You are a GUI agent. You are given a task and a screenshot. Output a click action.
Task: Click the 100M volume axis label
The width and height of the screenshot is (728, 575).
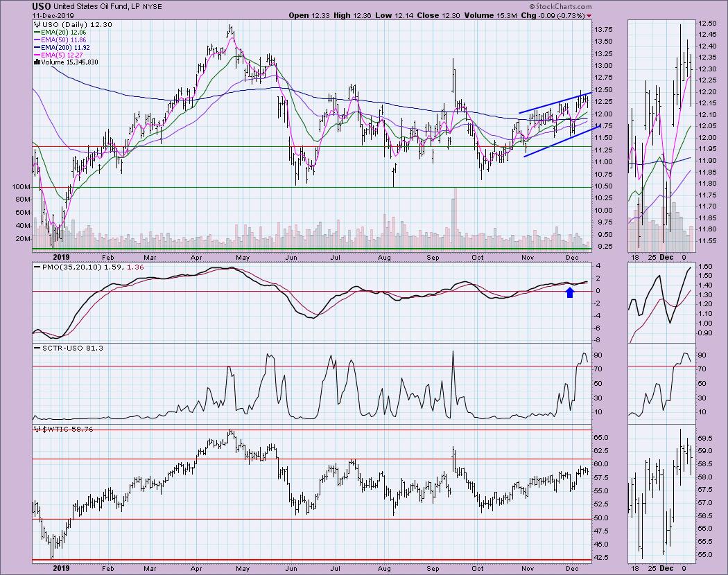pos(21,187)
